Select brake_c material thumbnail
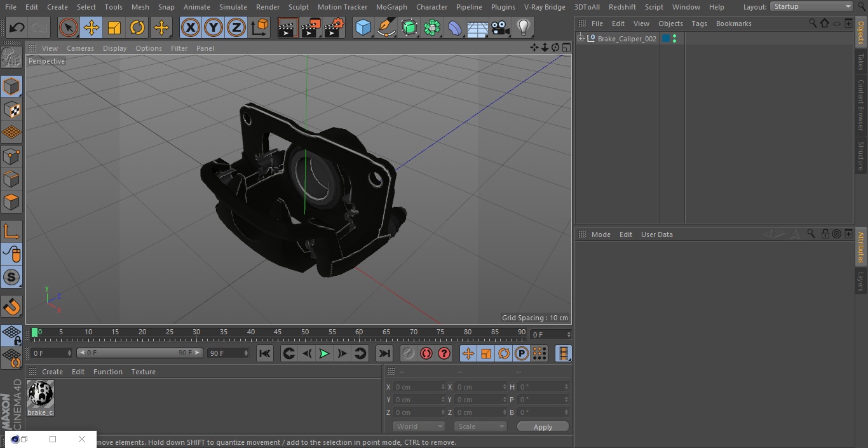This screenshot has height=448, width=868. point(40,394)
